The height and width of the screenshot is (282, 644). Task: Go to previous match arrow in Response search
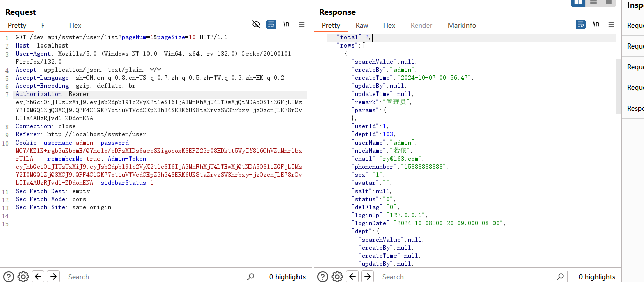[x=353, y=276]
